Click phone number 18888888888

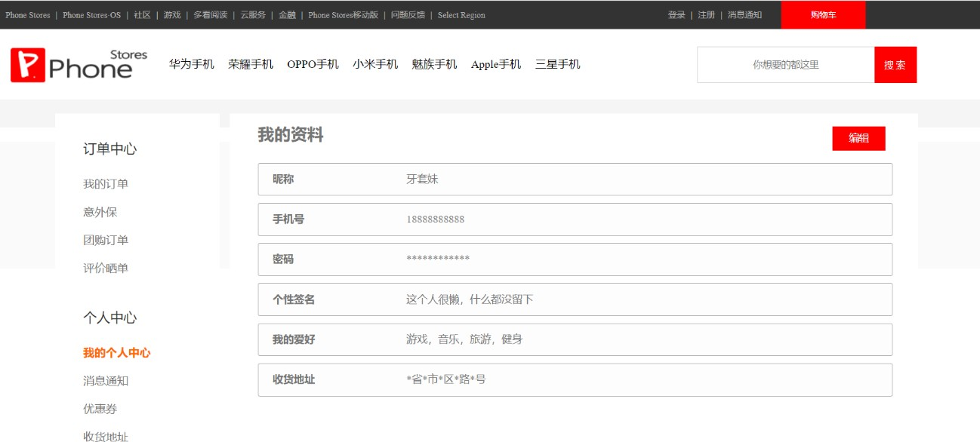tap(436, 219)
